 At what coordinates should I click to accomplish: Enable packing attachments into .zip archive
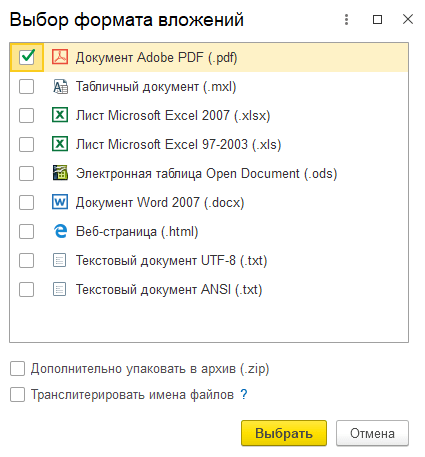17,369
